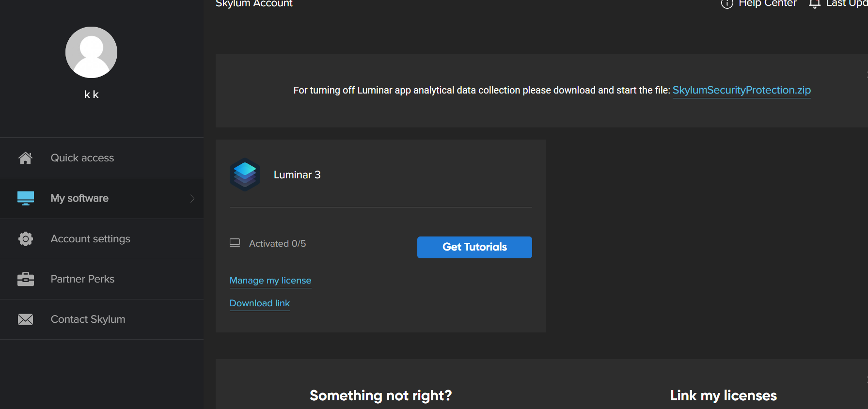868x409 pixels.
Task: Click the Link my licenses heading
Action: click(723, 395)
